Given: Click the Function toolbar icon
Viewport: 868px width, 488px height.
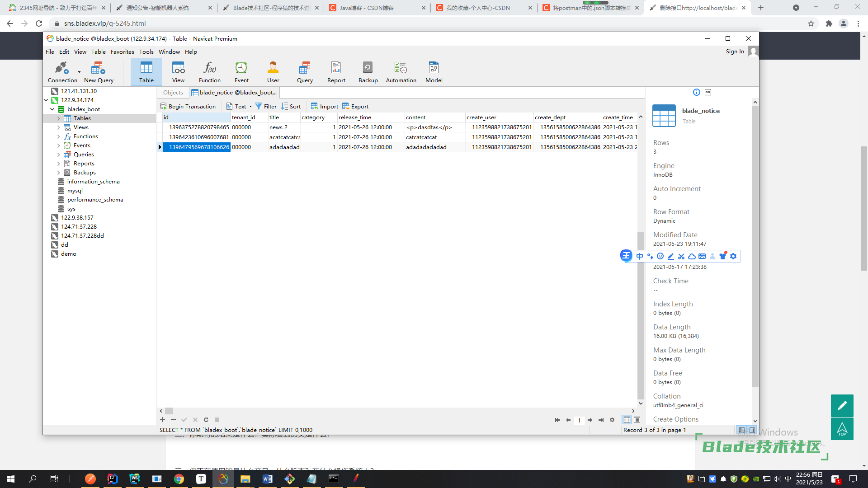Looking at the screenshot, I should (x=210, y=72).
